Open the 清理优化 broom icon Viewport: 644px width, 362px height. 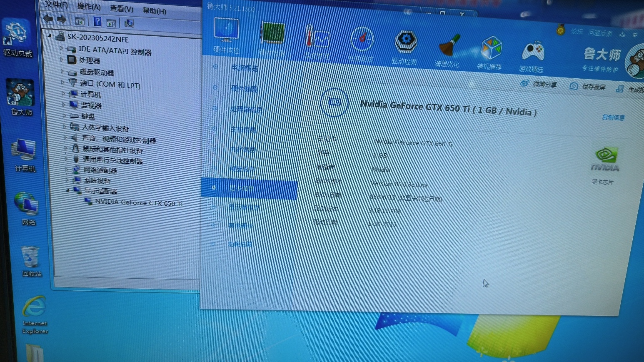click(449, 45)
